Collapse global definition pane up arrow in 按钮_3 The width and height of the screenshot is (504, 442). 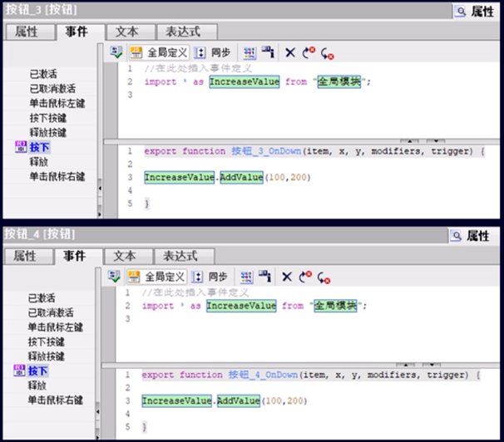pyautogui.click(x=409, y=141)
